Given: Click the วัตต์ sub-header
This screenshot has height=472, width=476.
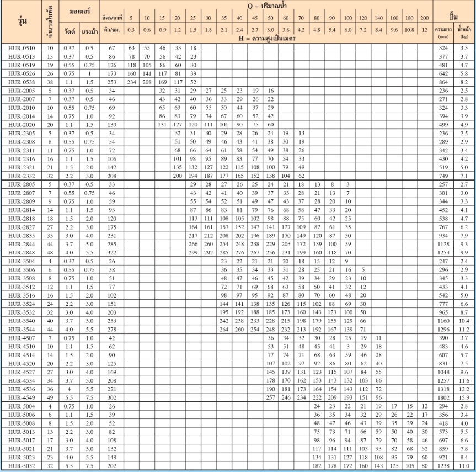Looking at the screenshot, I should coord(69,31).
